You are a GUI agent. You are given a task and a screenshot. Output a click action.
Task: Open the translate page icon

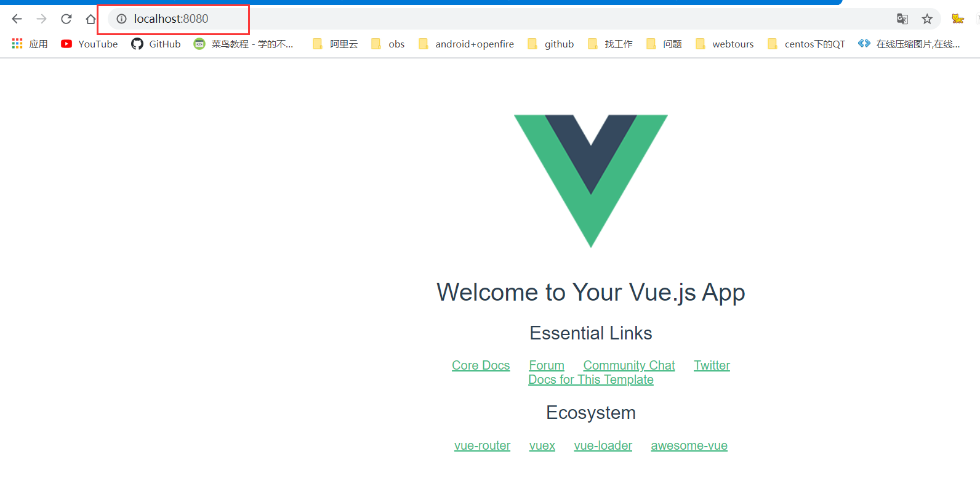(902, 19)
